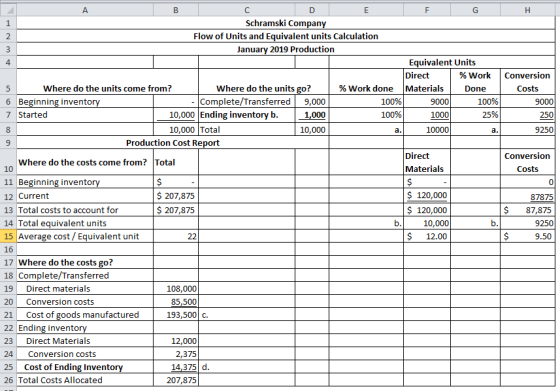Select column B header

click(x=176, y=10)
